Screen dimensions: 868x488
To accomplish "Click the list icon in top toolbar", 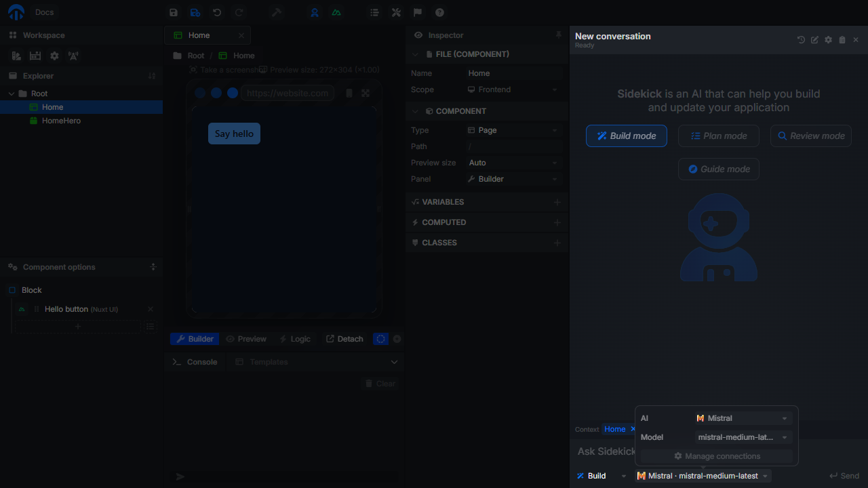I will click(x=374, y=12).
